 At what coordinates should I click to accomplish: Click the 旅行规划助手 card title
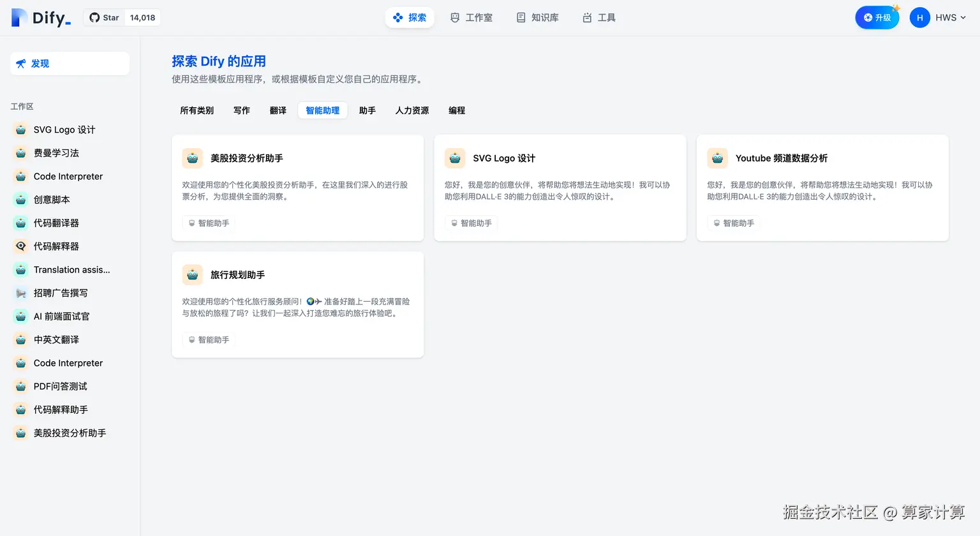pyautogui.click(x=238, y=275)
